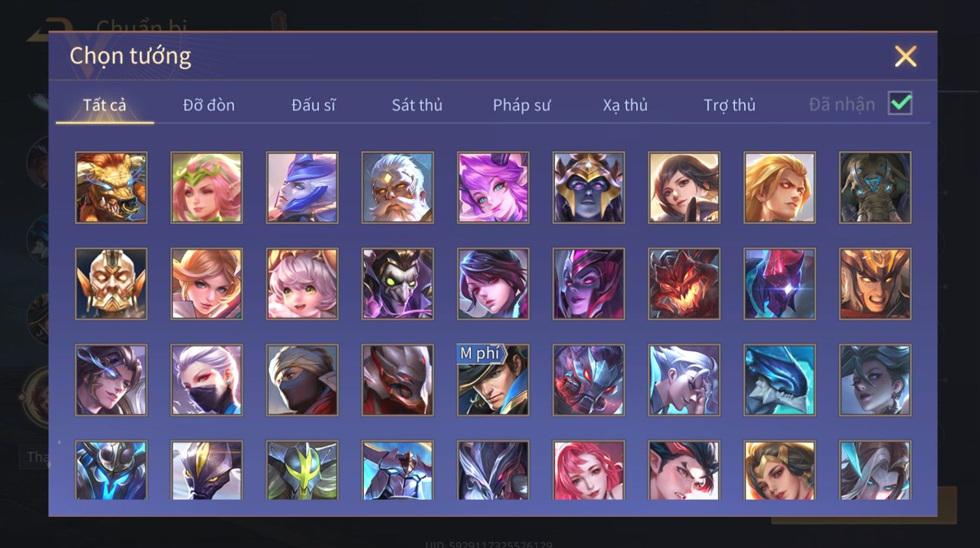Pick the purple-haired bunny girl hero
Viewport: 980px width, 548px height.
(493, 187)
